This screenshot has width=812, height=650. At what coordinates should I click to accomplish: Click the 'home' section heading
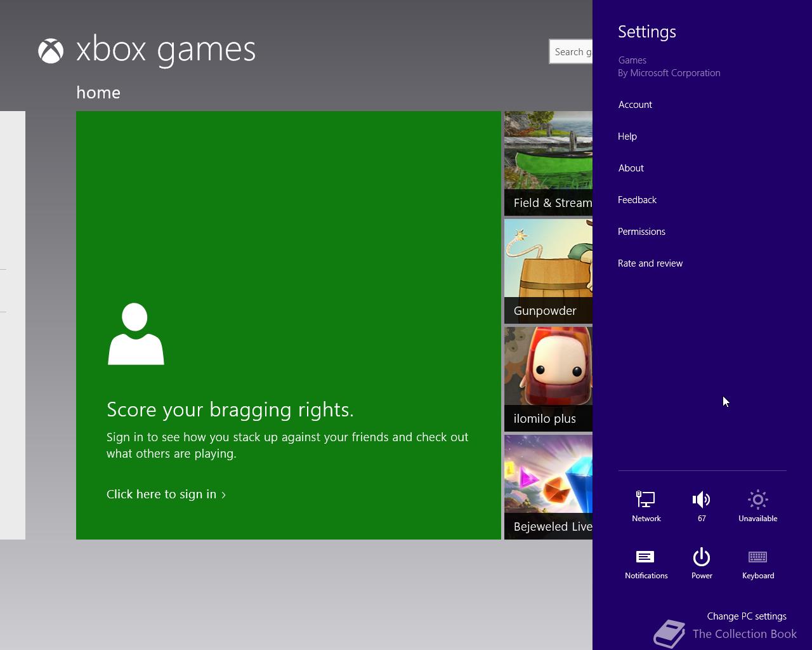98,93
